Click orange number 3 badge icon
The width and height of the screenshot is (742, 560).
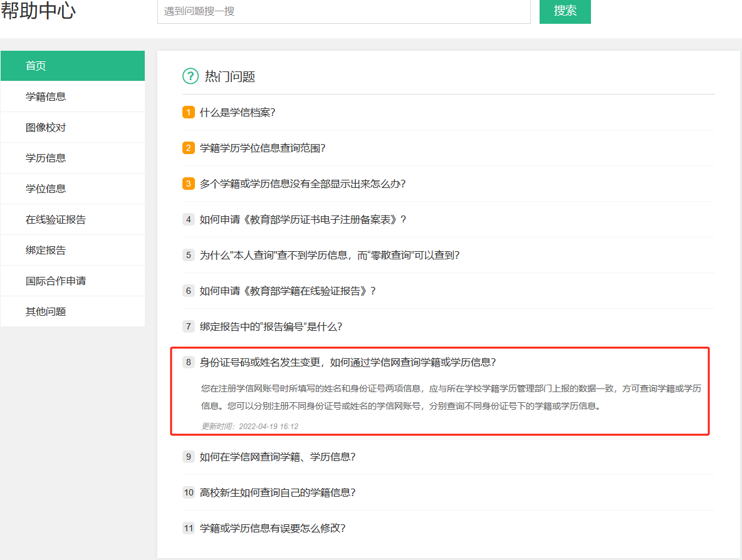[x=189, y=184]
